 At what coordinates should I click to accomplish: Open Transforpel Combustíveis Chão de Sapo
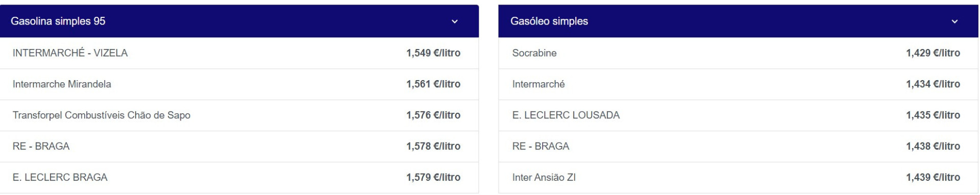tap(239, 115)
